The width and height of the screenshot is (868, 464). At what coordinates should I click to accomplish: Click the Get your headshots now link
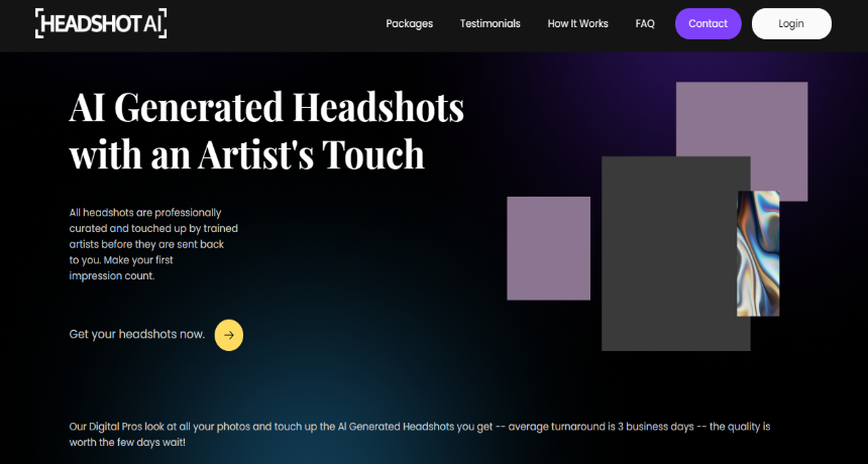tap(137, 334)
